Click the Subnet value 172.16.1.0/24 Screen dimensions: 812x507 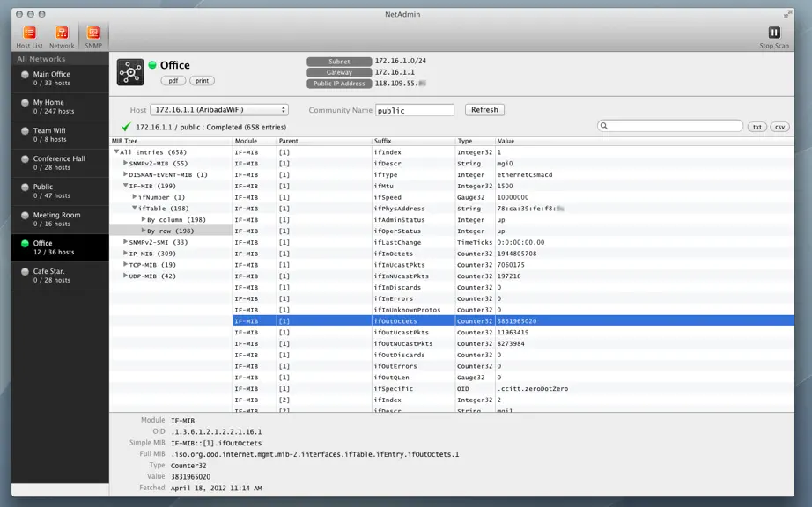(401, 61)
